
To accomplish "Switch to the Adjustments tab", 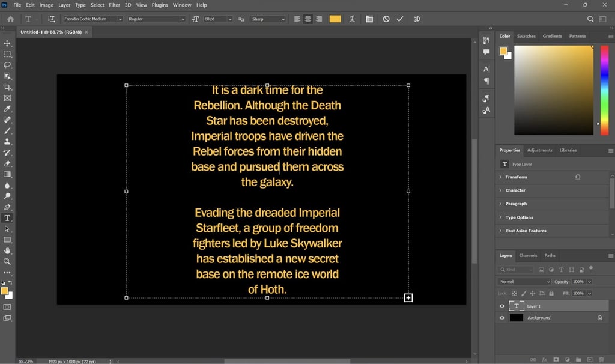I will click(x=539, y=150).
